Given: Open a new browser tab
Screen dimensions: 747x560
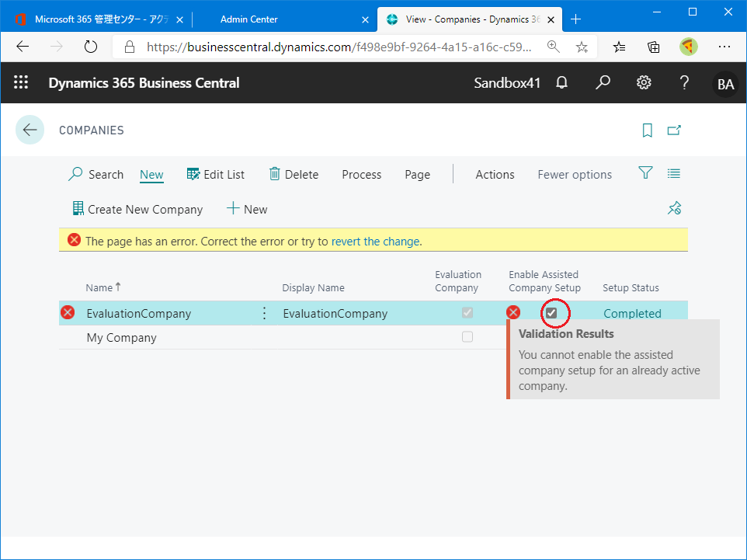Looking at the screenshot, I should pos(575,19).
